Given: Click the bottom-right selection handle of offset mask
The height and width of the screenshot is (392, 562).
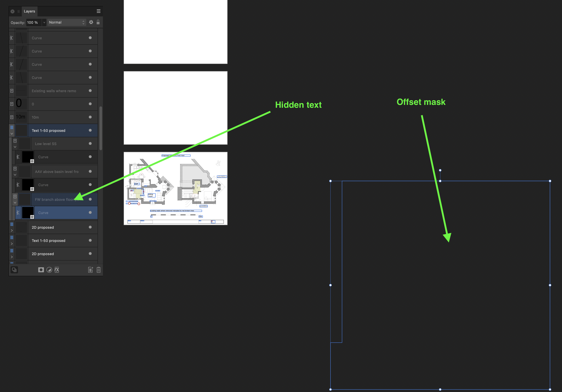Looking at the screenshot, I should pos(550,389).
